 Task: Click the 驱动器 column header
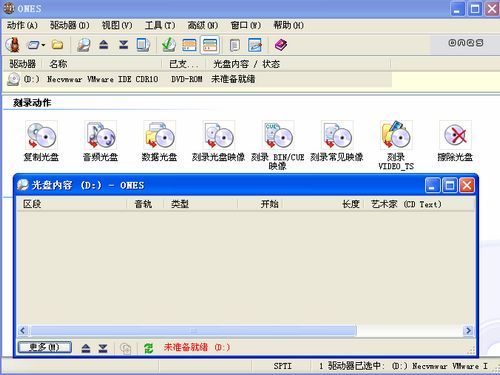[23, 64]
